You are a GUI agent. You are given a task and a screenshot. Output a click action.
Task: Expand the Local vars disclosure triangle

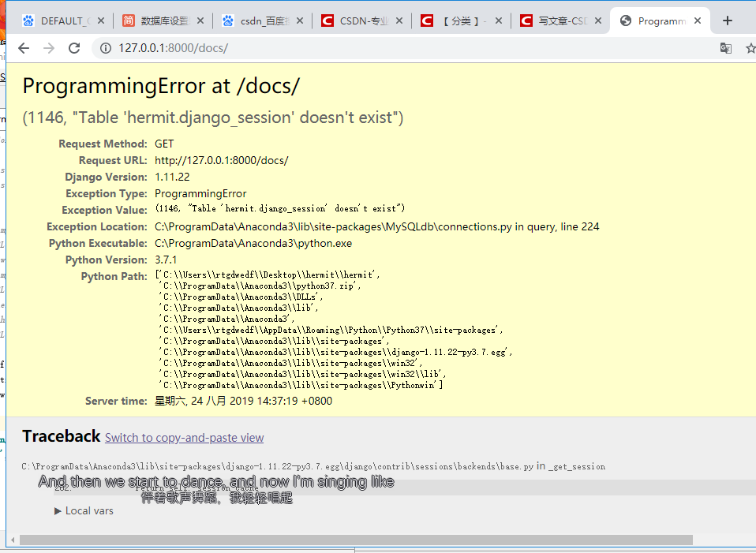click(58, 511)
